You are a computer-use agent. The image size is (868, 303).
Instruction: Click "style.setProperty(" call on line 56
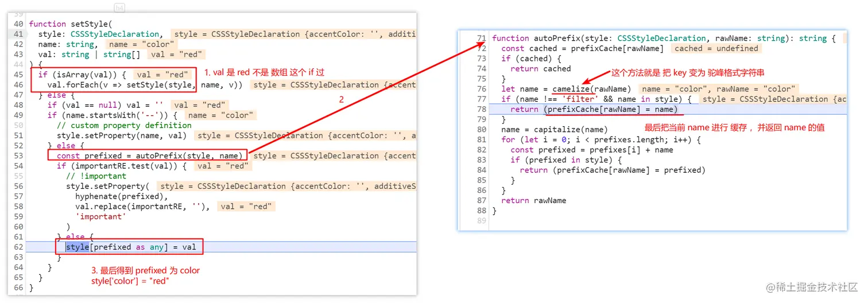tap(107, 186)
